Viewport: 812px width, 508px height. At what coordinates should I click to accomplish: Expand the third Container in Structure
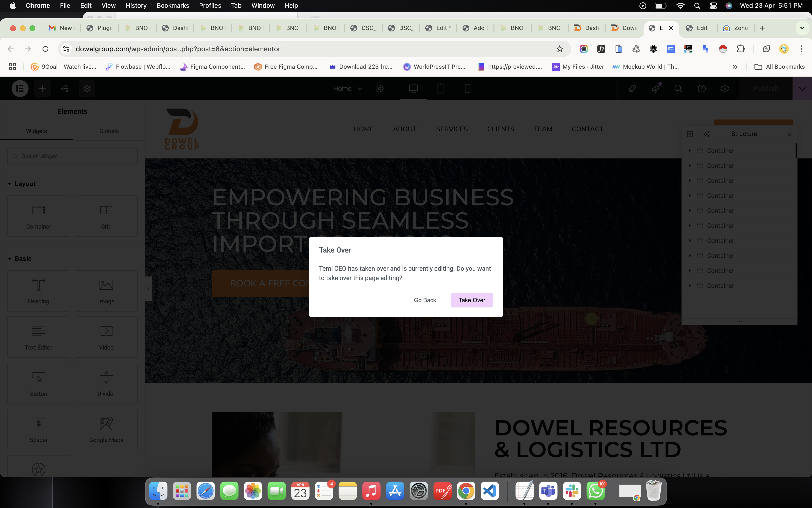(690, 181)
